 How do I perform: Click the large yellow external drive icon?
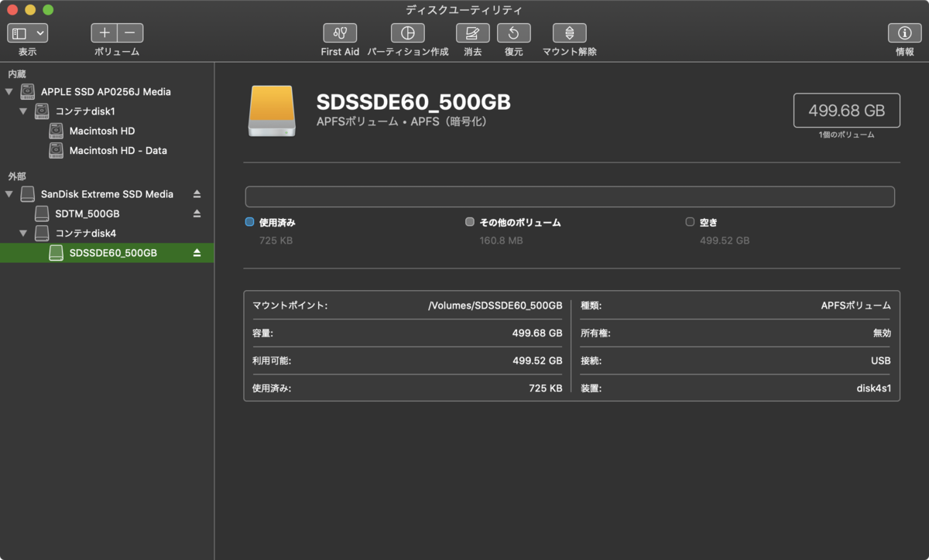(x=272, y=111)
